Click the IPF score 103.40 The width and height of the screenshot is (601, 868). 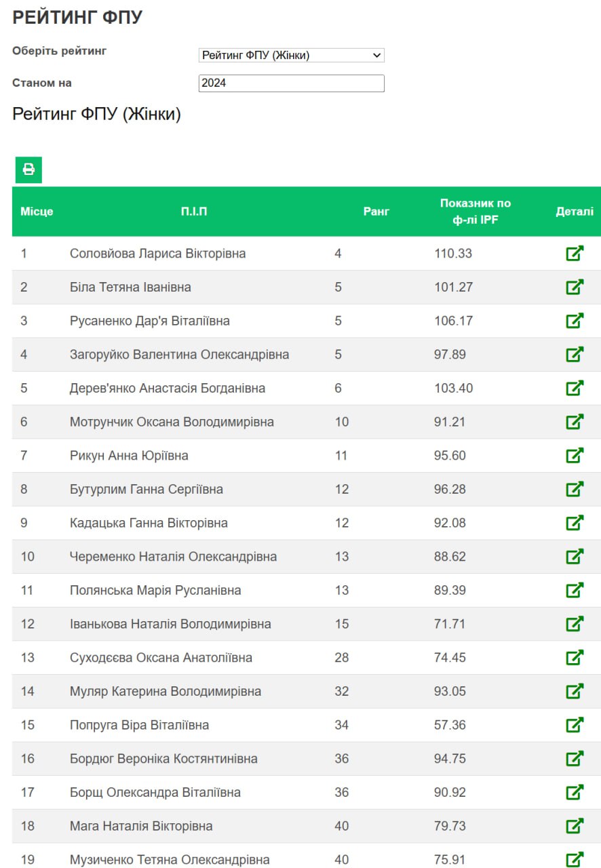pos(454,388)
